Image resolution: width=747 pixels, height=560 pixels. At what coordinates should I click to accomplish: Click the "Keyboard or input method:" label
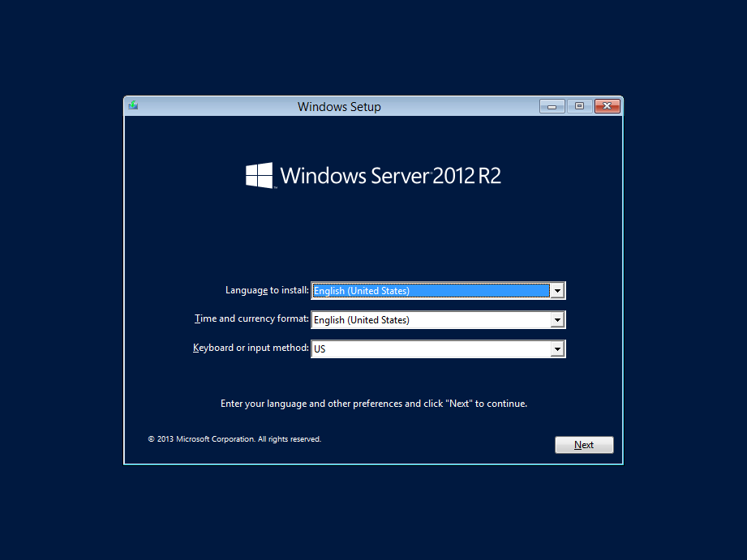point(251,348)
